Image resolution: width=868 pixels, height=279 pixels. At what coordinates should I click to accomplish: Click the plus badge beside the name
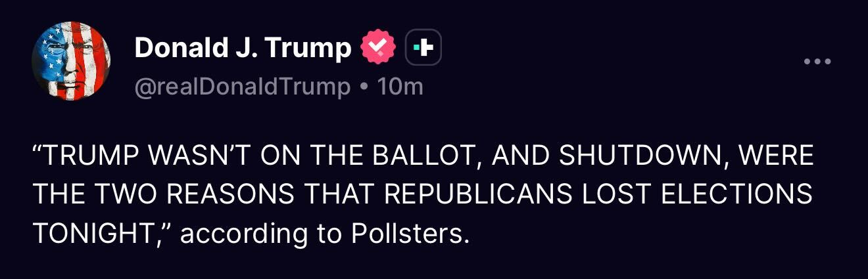click(423, 47)
